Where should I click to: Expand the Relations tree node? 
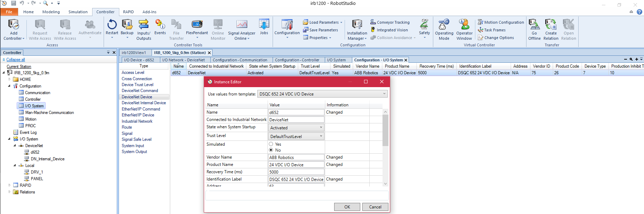[10, 192]
